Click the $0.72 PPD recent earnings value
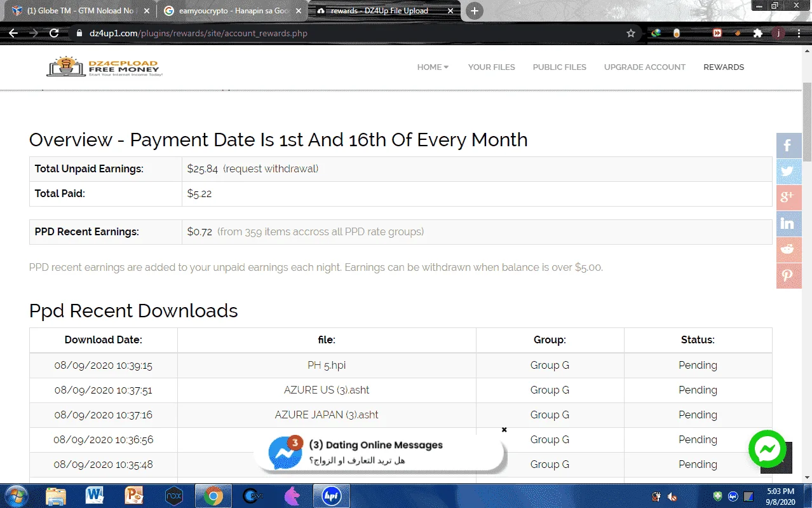 tap(200, 231)
